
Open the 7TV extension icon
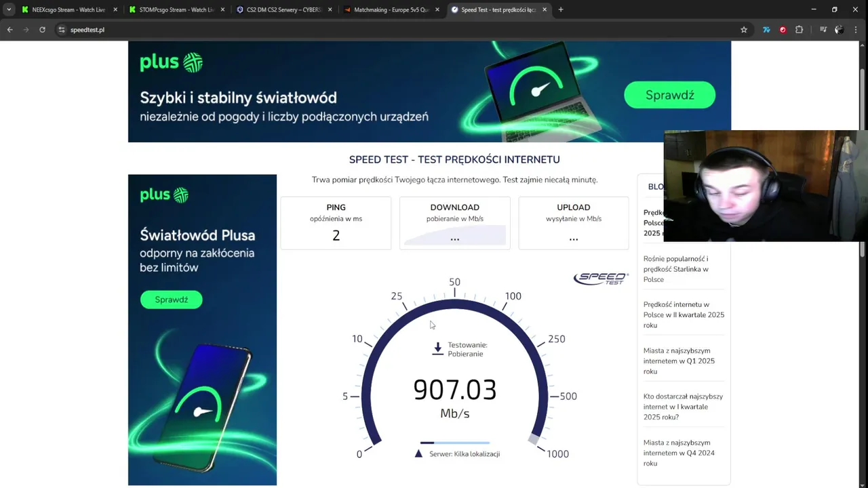click(x=766, y=30)
